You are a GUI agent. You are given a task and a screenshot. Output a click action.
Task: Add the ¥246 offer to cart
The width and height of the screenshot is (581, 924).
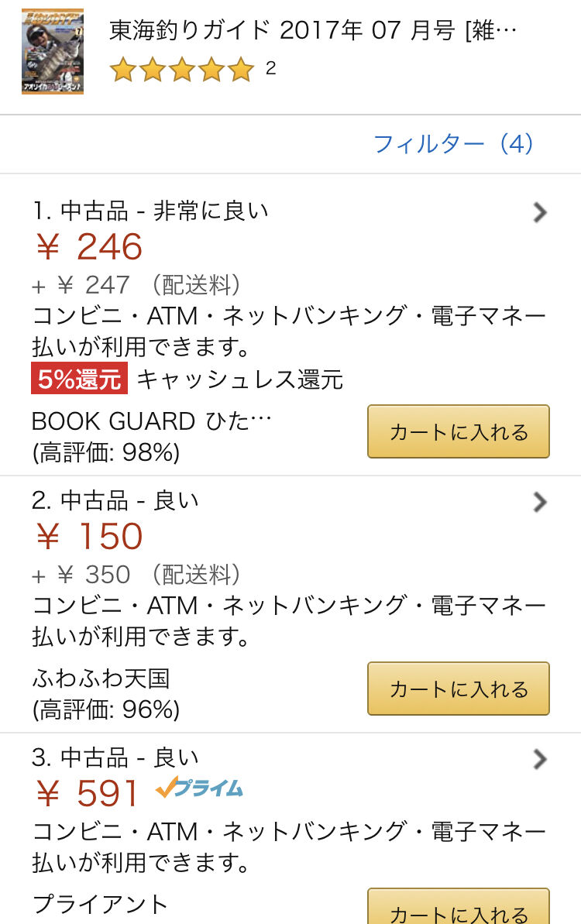[459, 431]
